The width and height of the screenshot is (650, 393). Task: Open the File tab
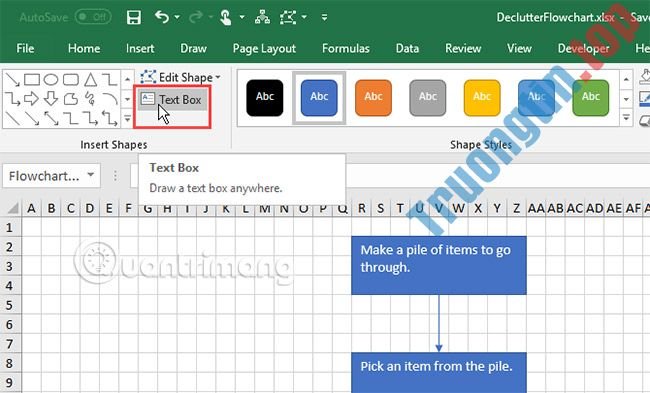(x=25, y=49)
